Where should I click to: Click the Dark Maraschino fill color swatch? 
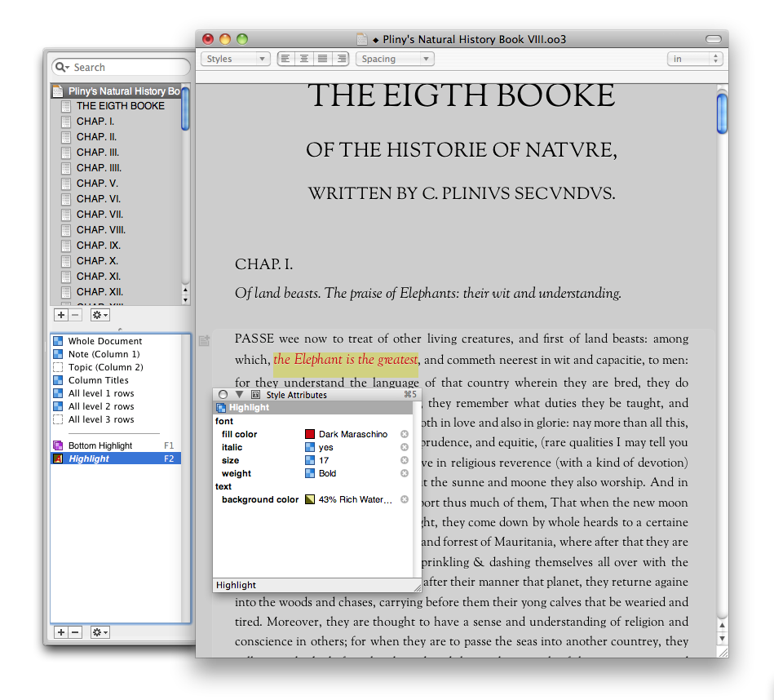click(310, 435)
